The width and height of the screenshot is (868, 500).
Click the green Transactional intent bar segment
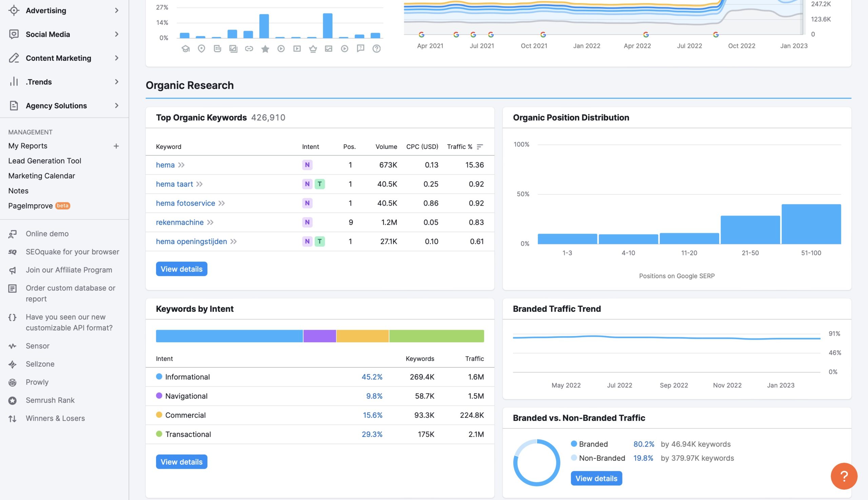tap(437, 336)
